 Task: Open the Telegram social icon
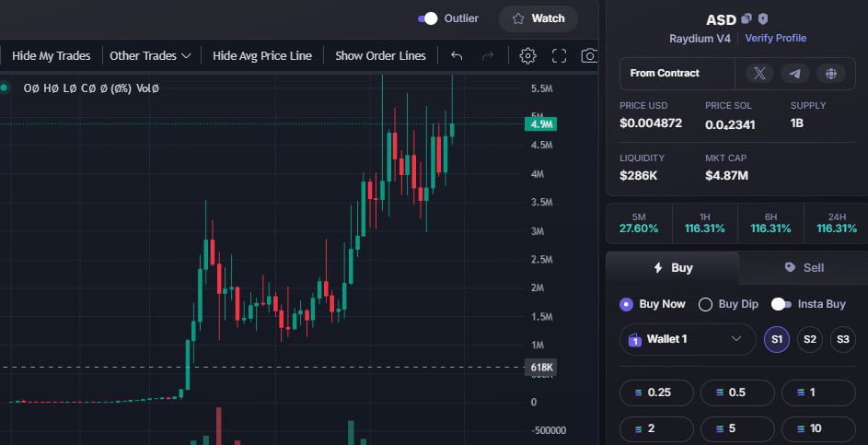pos(795,73)
